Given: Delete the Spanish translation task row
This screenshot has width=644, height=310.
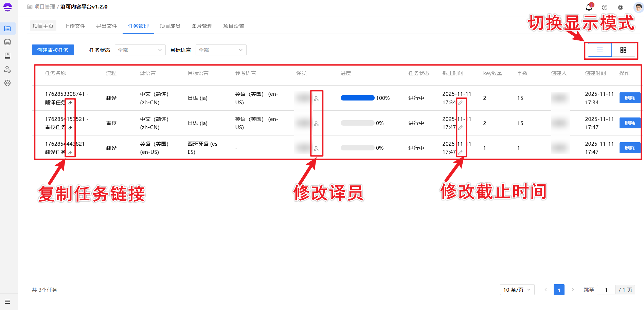Looking at the screenshot, I should point(629,148).
